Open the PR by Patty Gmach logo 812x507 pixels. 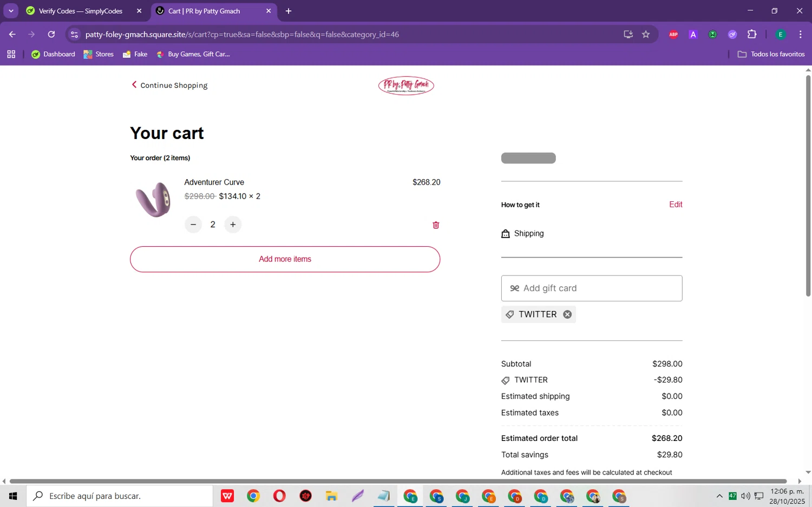(406, 85)
